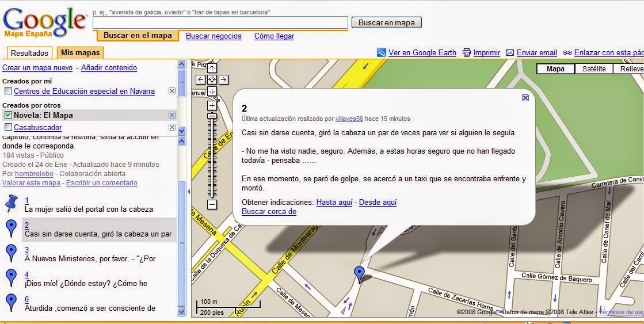The height and width of the screenshot is (324, 644).
Task: Close the info balloon for marker 2
Action: coord(525,98)
